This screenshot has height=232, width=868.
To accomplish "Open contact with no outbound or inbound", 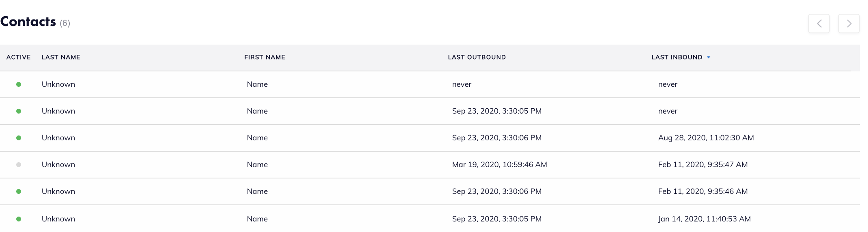I will click(58, 84).
